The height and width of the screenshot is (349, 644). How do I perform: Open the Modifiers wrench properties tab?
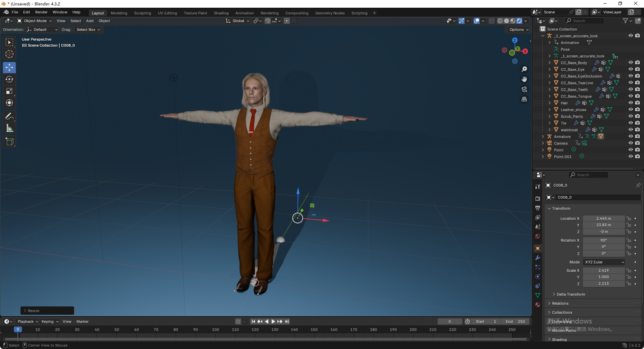pyautogui.click(x=538, y=258)
